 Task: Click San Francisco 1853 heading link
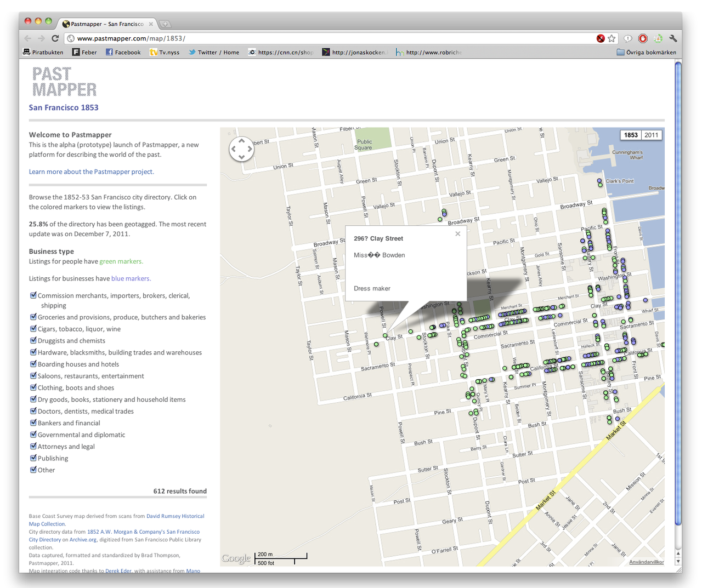(x=64, y=107)
